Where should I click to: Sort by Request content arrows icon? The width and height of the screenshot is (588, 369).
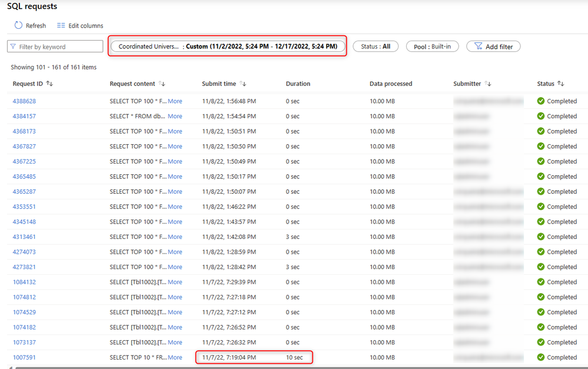click(162, 84)
